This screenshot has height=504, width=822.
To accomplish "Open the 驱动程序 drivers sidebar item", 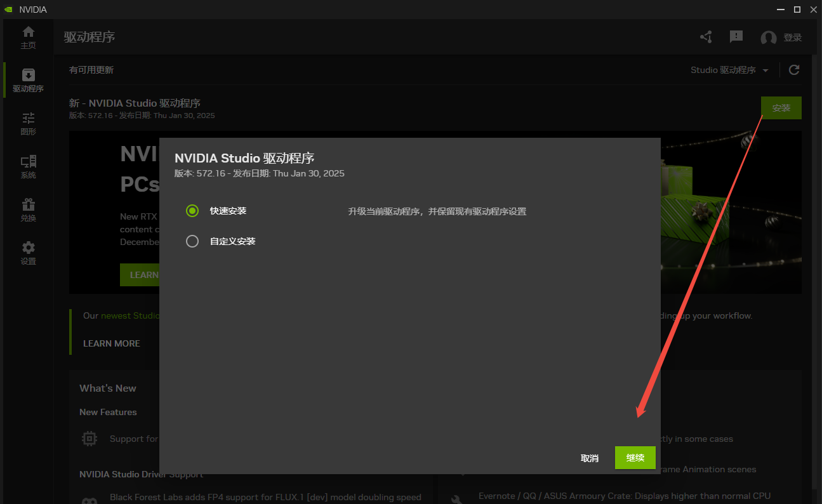I will (x=28, y=81).
